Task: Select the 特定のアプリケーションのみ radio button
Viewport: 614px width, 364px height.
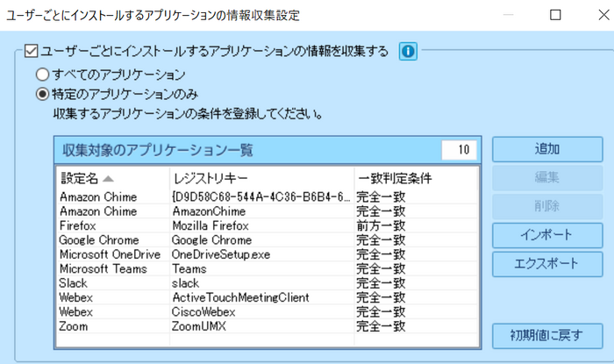Action: tap(42, 94)
